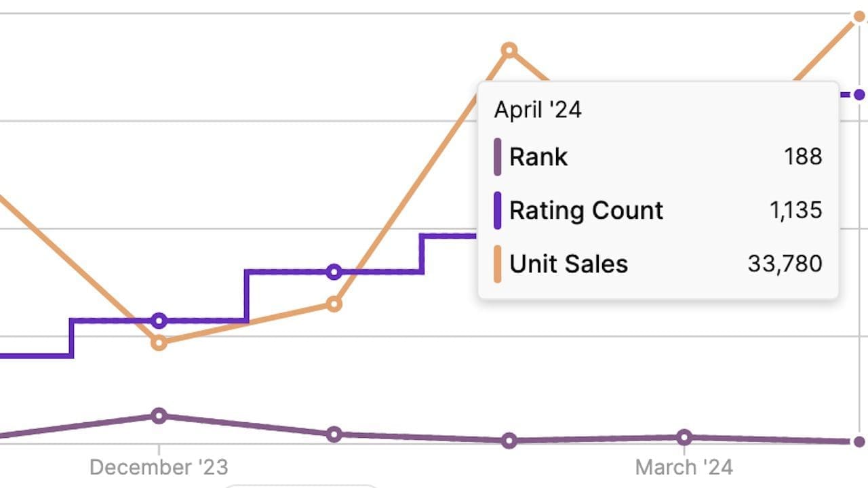Select the filled Rank point for April '24
Viewport: 868px width, 488px height.
click(x=859, y=442)
